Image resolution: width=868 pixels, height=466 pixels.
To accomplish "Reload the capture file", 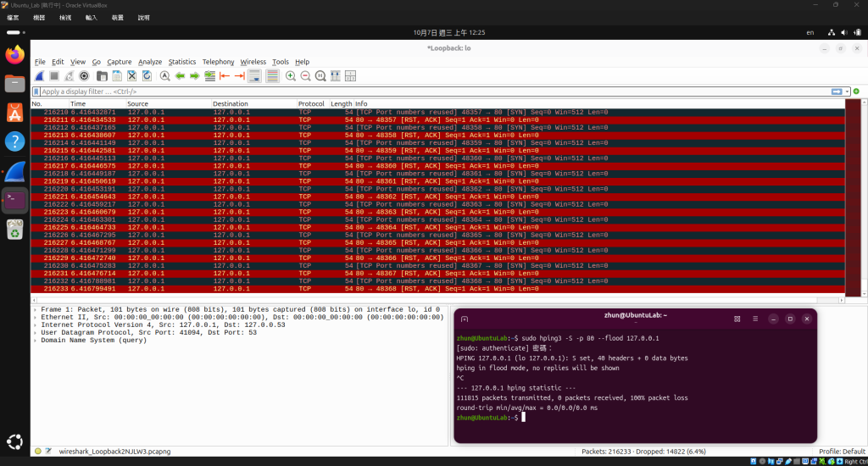I will [x=147, y=76].
